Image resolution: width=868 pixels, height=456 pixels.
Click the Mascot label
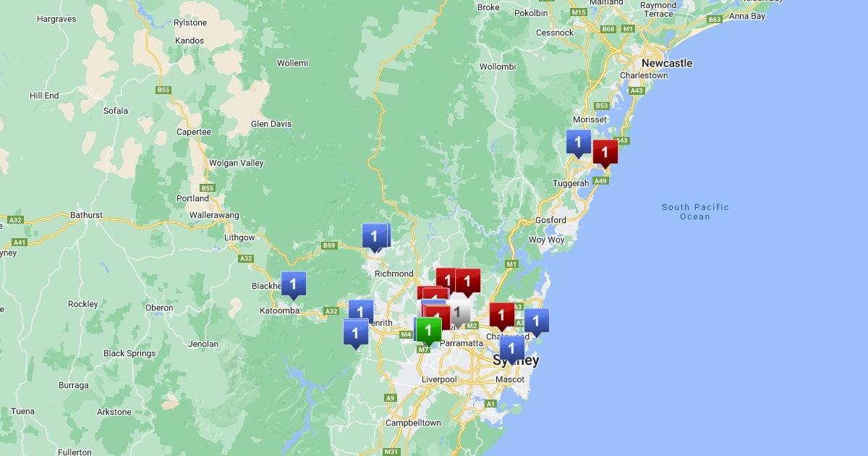510,379
